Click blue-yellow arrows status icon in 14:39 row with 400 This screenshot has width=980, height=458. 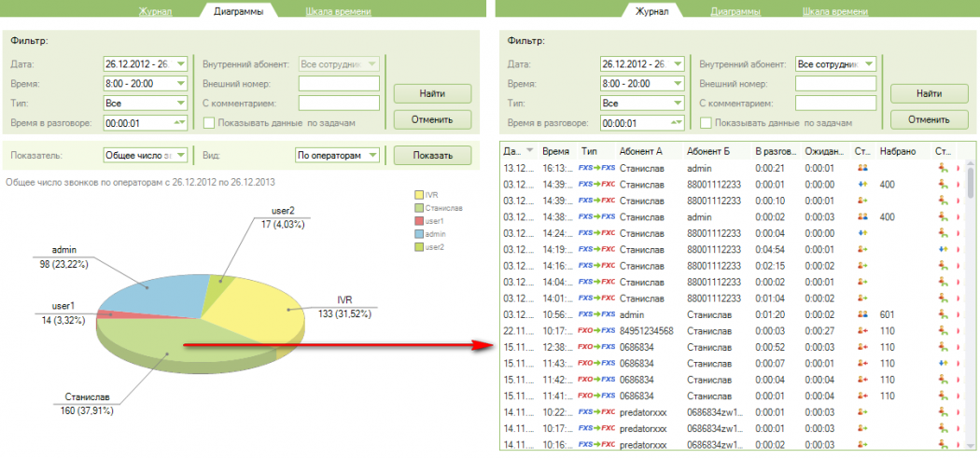(x=863, y=184)
